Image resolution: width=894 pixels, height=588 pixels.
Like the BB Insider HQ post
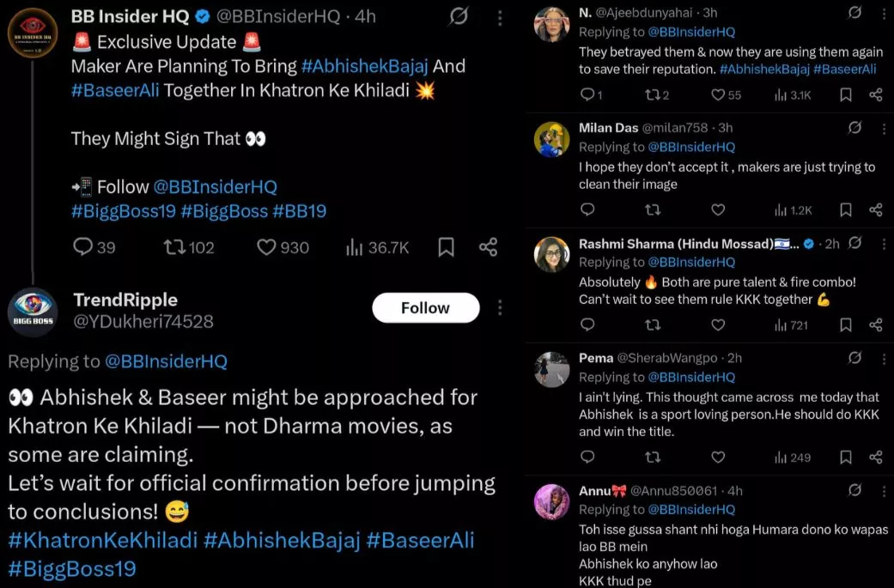(x=267, y=247)
